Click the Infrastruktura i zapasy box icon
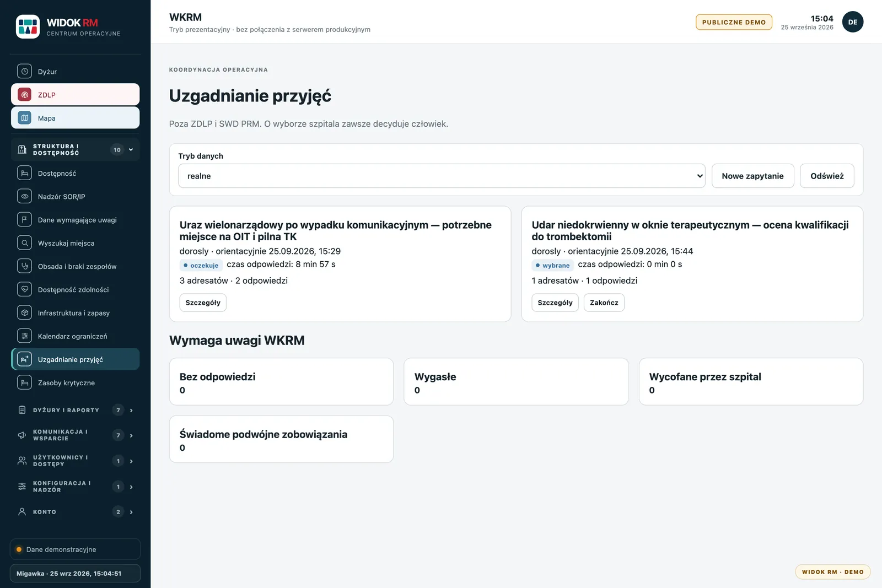The height and width of the screenshot is (588, 882). (24, 312)
